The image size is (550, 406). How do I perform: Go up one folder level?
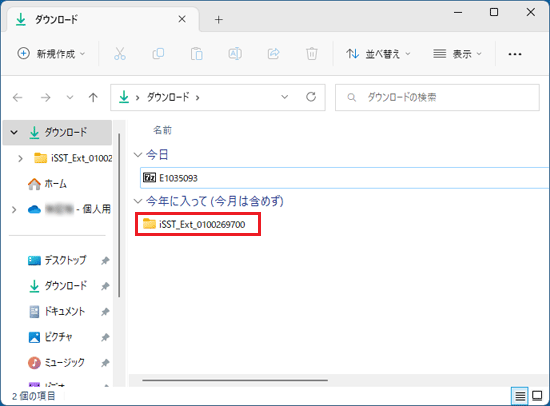[x=93, y=97]
